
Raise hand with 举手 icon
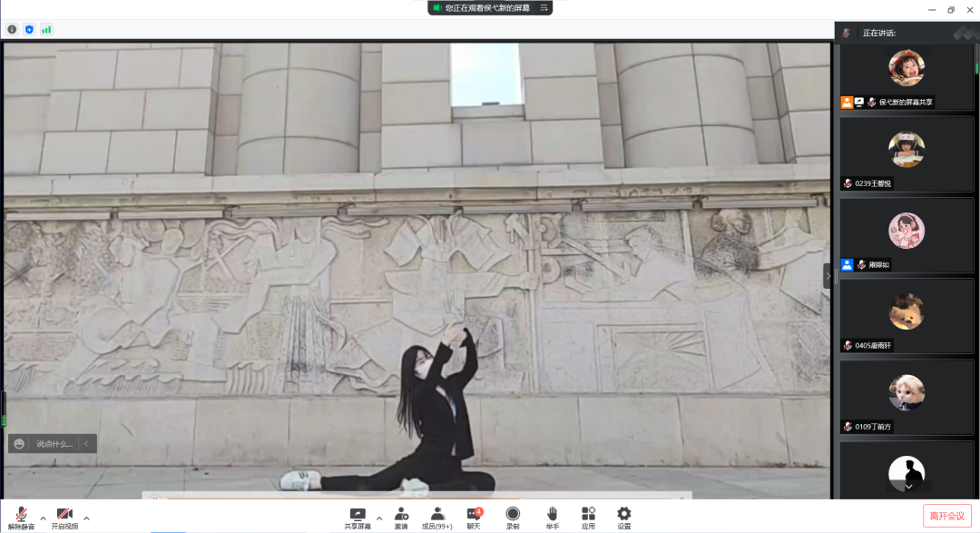coord(552,517)
